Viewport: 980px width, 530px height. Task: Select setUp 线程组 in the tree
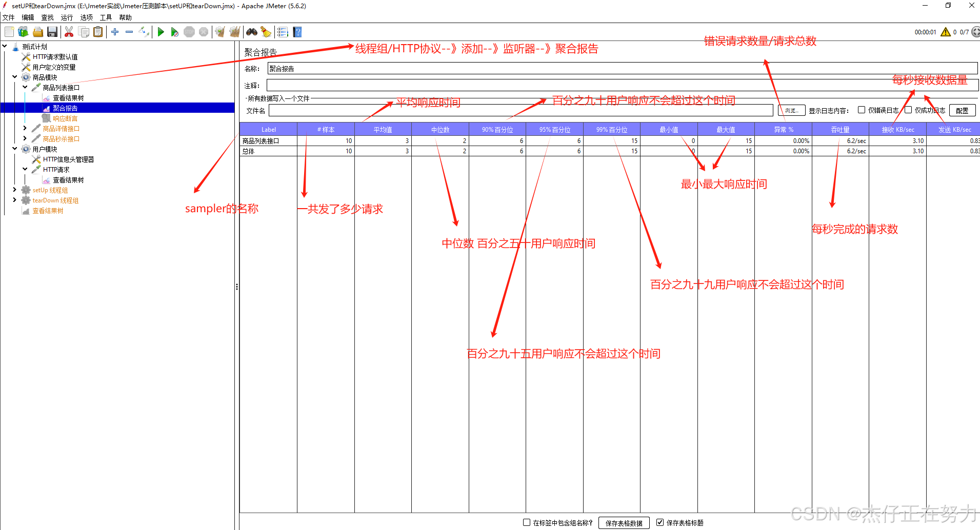click(50, 190)
